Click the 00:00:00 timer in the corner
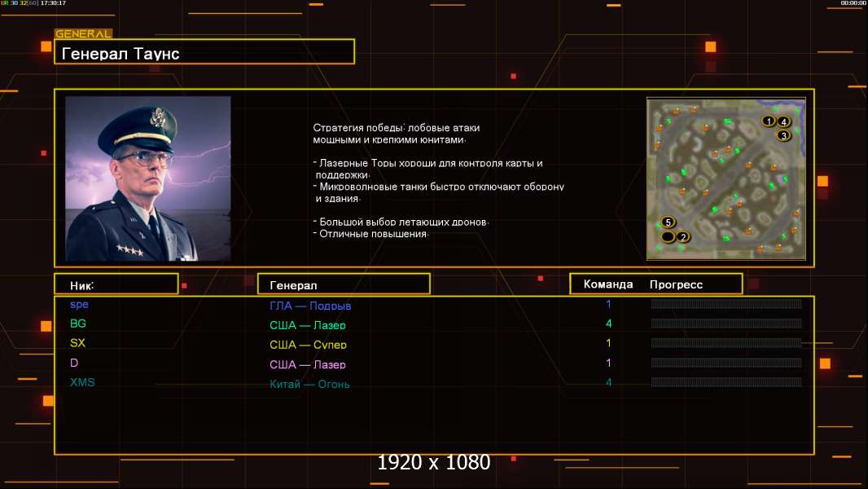Screen dimensions: 868x489 point(853,3)
